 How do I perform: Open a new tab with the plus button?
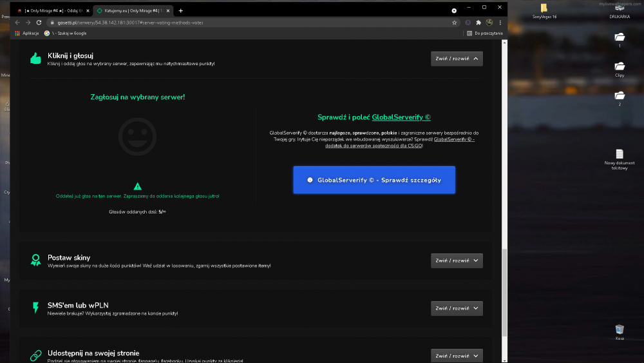tap(181, 11)
